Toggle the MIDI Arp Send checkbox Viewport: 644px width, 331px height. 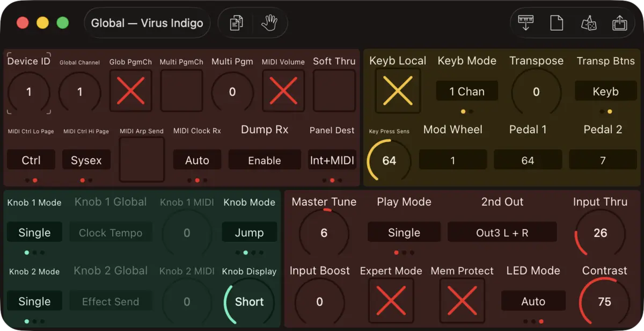tap(142, 160)
